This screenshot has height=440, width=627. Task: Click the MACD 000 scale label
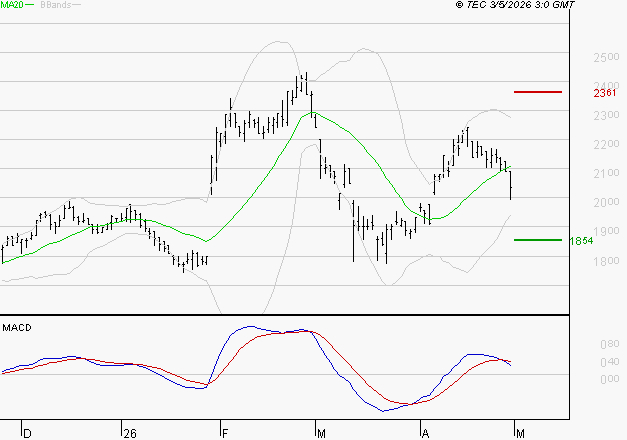(610, 379)
